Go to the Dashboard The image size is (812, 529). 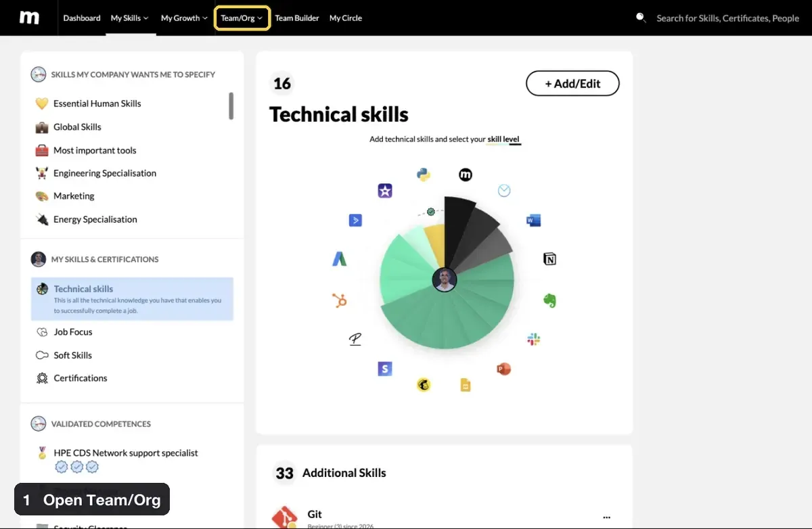point(82,18)
